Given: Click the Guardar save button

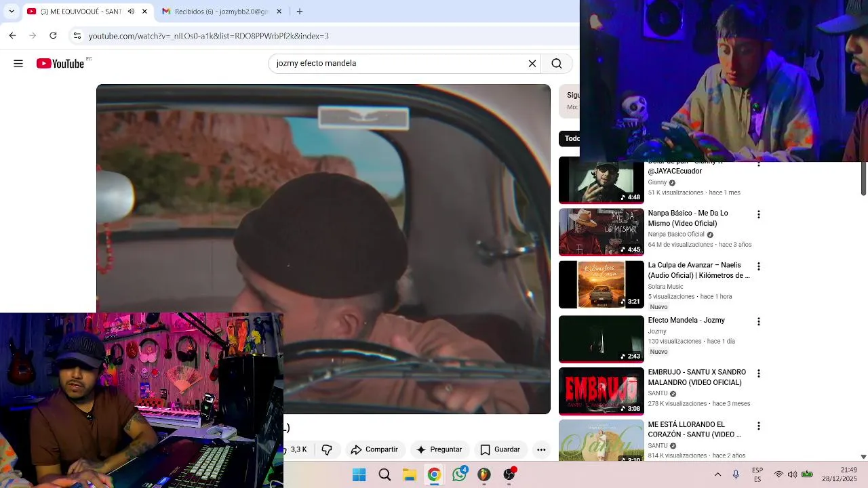Looking at the screenshot, I should coord(500,449).
